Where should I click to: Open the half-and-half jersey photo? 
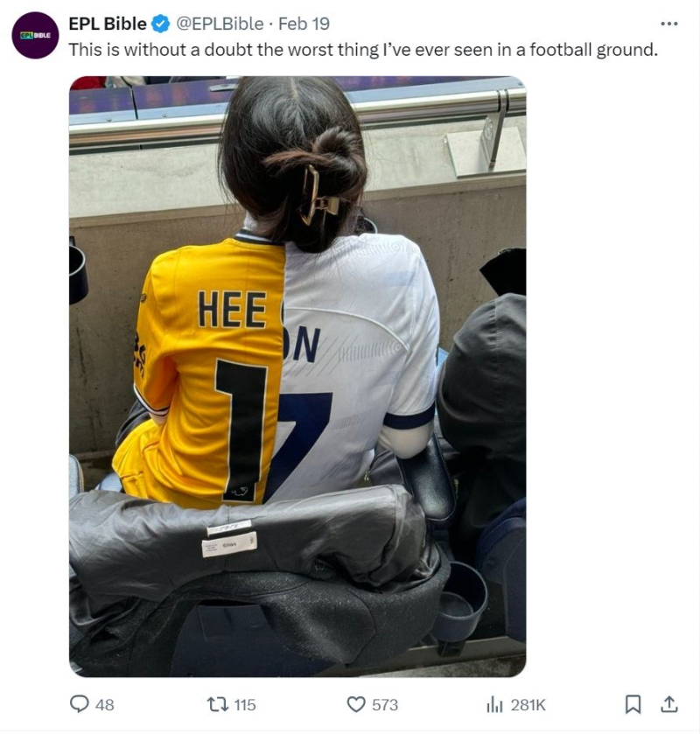click(x=297, y=376)
